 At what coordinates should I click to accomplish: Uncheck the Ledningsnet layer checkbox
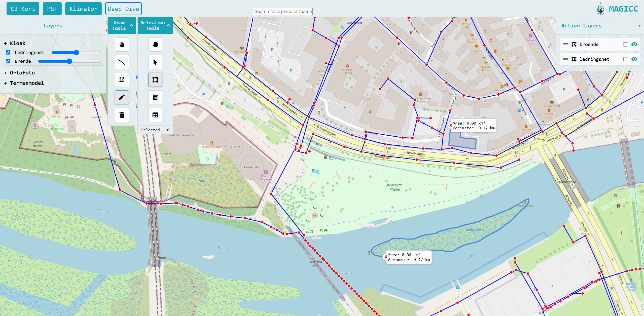[8, 52]
